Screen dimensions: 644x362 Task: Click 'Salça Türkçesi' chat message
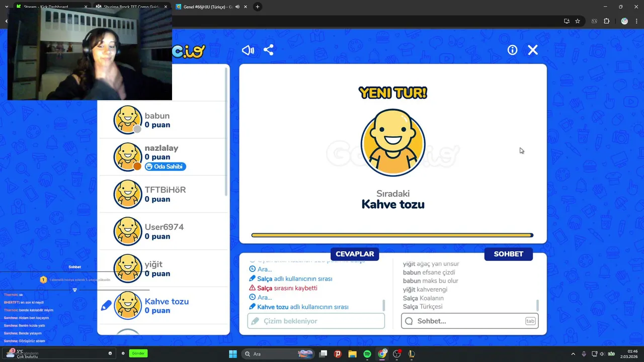423,307
